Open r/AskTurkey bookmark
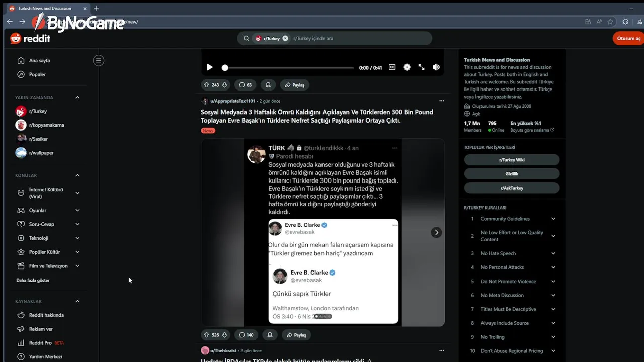Image resolution: width=644 pixels, height=362 pixels. [512, 188]
